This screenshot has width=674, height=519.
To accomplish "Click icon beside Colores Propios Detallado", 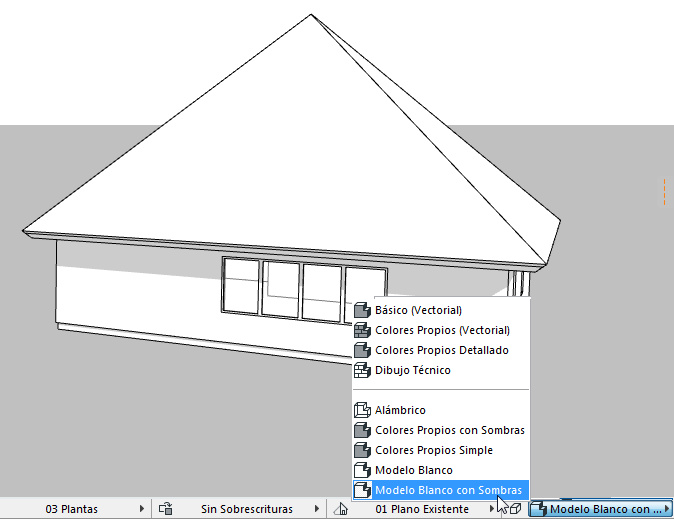I will [362, 350].
